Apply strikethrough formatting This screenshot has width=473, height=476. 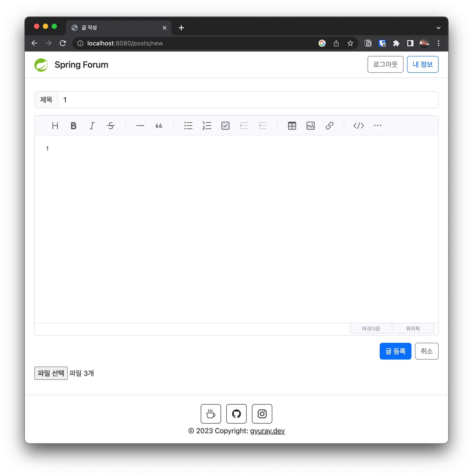111,126
